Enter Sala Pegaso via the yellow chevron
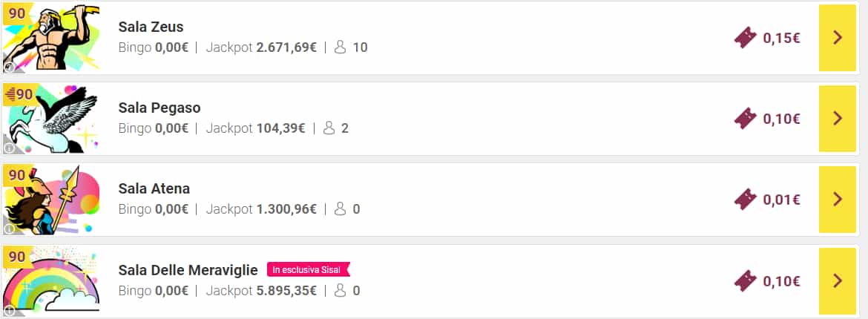Viewport: 868px width, 319px height. pyautogui.click(x=837, y=119)
